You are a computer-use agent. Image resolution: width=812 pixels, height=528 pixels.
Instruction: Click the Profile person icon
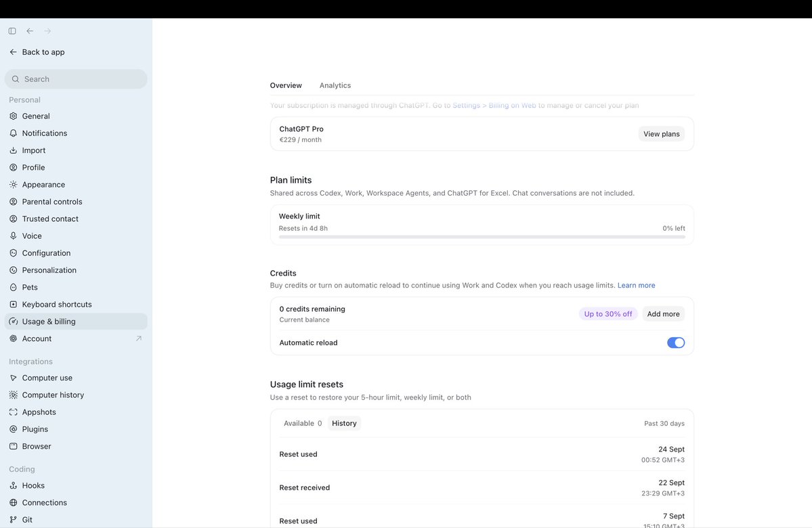pyautogui.click(x=14, y=167)
